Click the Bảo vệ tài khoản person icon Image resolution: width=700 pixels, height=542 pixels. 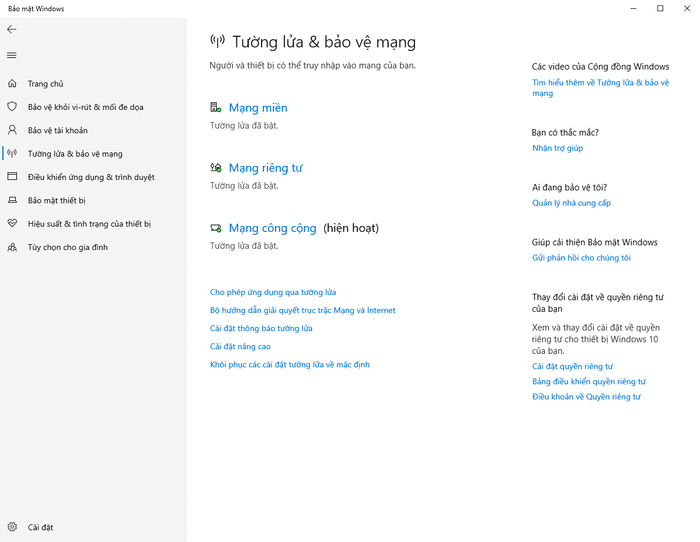pyautogui.click(x=12, y=130)
